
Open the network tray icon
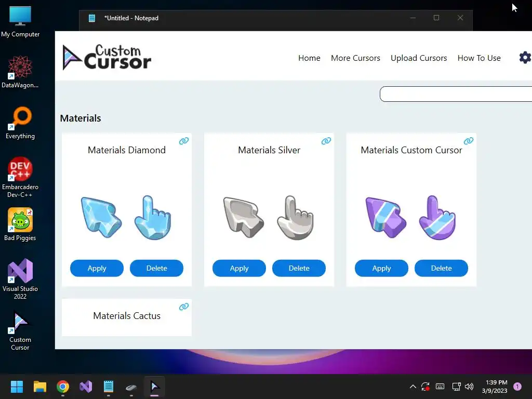coord(456,387)
